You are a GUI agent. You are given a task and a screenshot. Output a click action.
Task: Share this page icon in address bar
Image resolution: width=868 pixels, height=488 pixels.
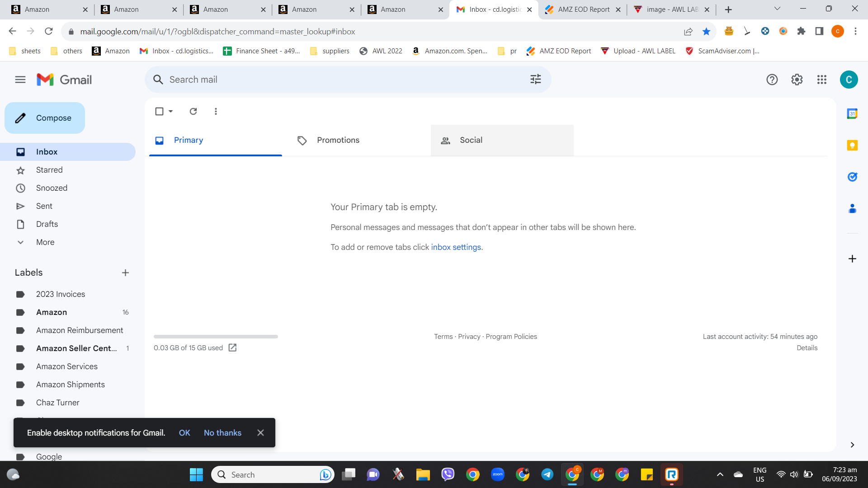point(688,32)
